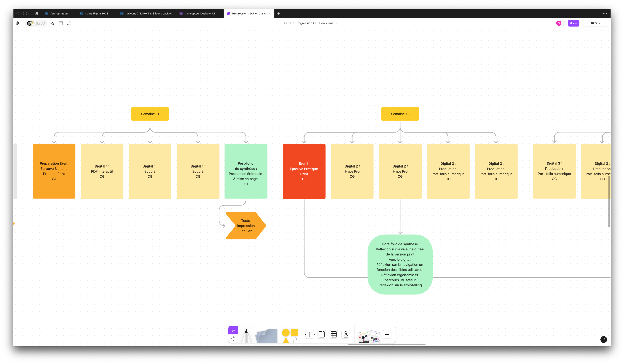Screen dimensions: 624x364
Task: Open the Stamp tool
Action: coord(346,335)
